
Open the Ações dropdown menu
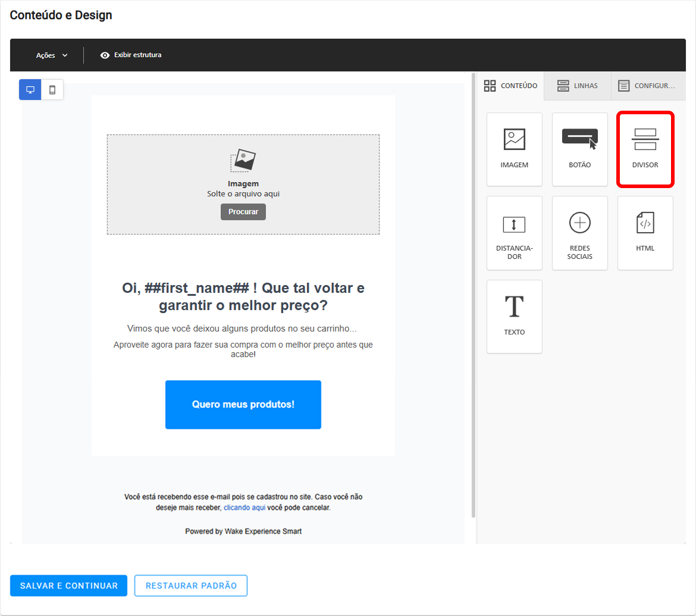point(52,55)
